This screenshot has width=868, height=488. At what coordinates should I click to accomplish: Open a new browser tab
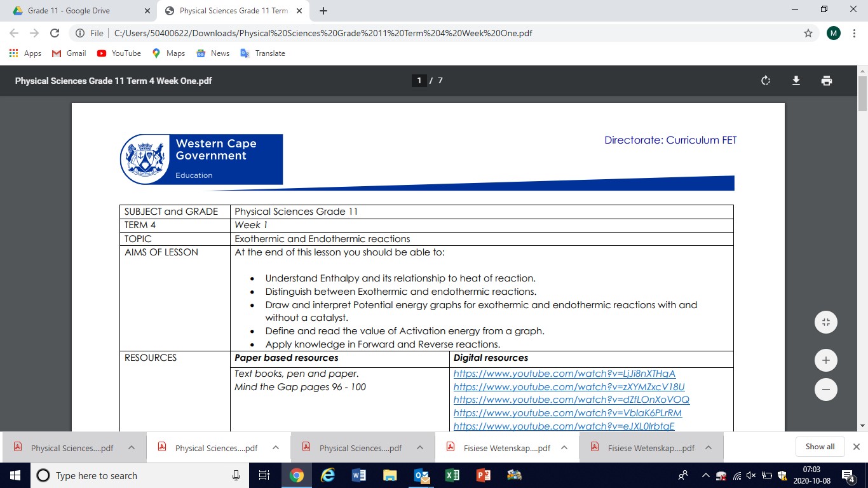[323, 11]
